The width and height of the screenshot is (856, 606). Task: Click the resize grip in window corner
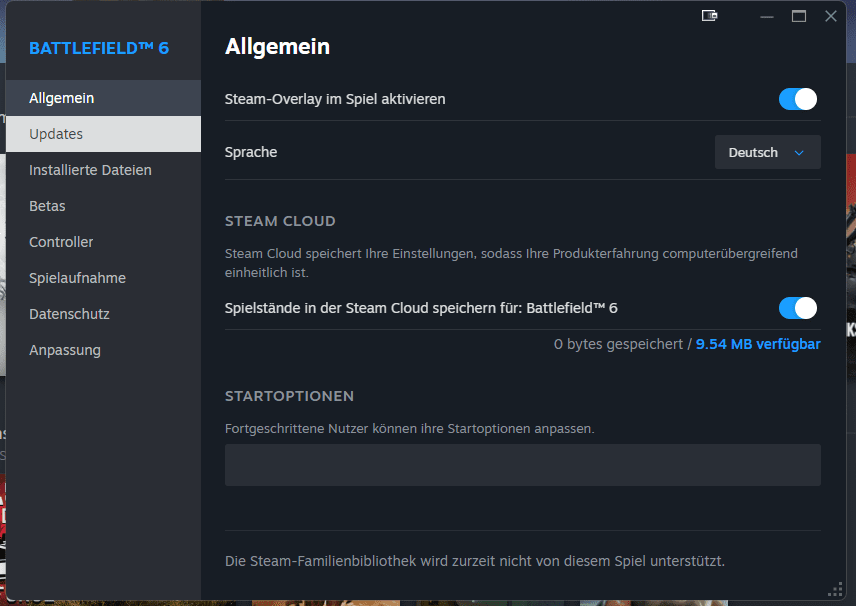pyautogui.click(x=836, y=589)
